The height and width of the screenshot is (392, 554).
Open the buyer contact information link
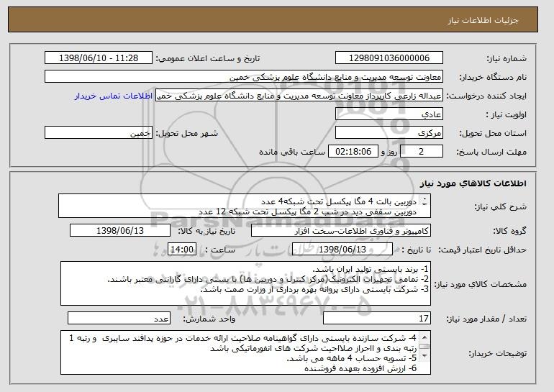click(x=114, y=96)
